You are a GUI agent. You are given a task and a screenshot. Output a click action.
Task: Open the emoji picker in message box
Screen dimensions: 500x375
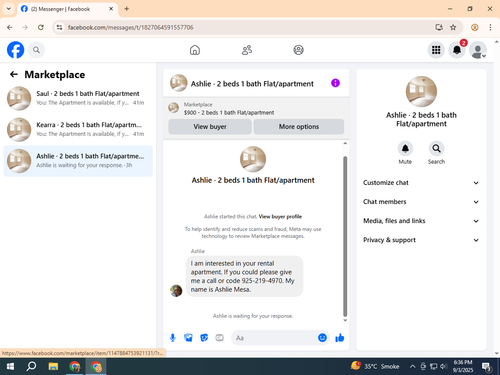click(322, 338)
